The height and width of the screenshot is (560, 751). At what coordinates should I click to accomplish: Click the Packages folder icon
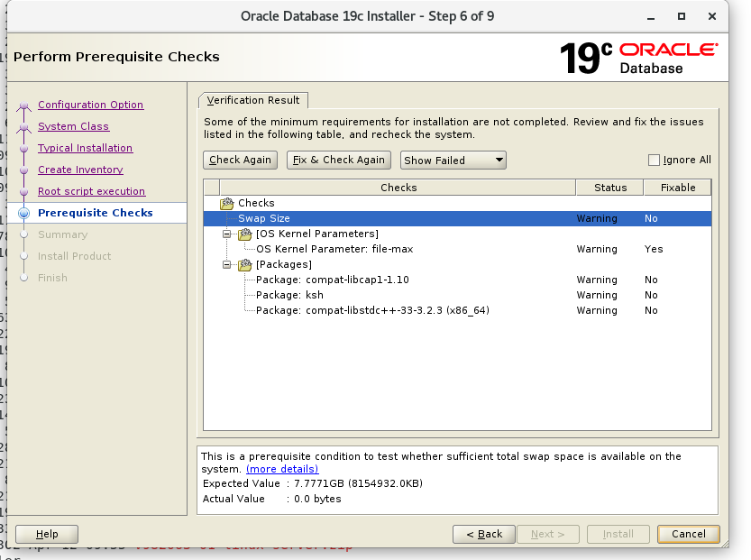244,264
